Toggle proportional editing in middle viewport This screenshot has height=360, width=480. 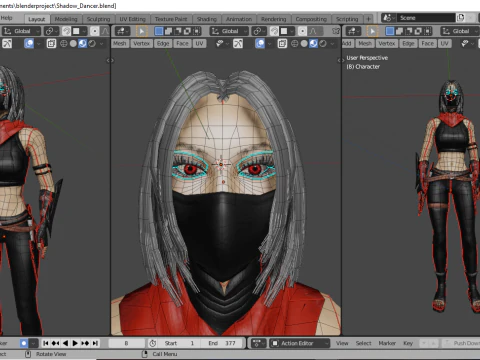pyautogui.click(x=302, y=31)
